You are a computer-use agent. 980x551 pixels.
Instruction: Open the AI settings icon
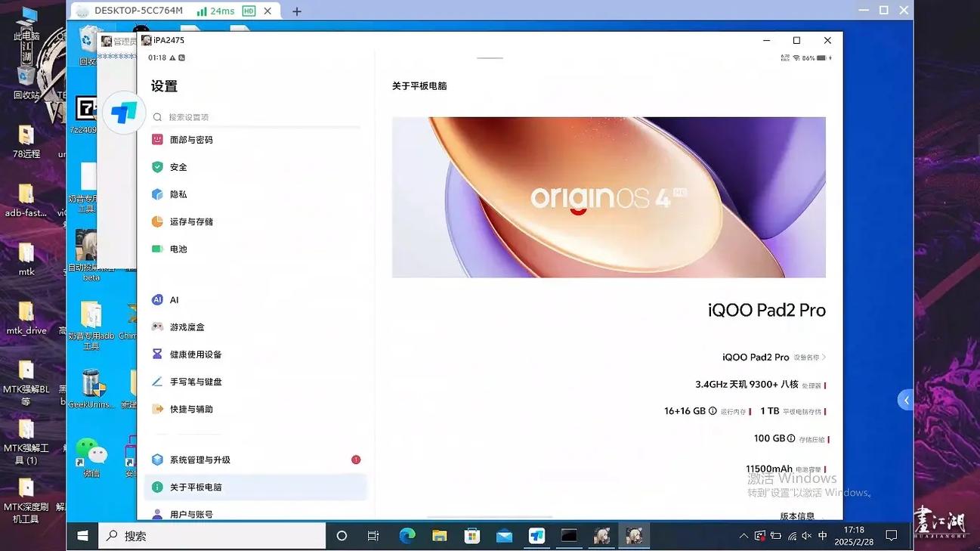pos(157,300)
